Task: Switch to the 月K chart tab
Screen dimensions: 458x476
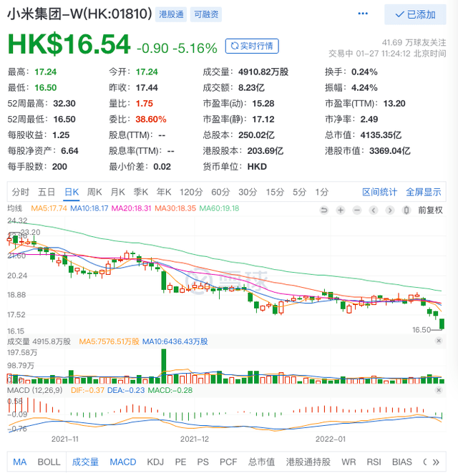Action: point(118,192)
